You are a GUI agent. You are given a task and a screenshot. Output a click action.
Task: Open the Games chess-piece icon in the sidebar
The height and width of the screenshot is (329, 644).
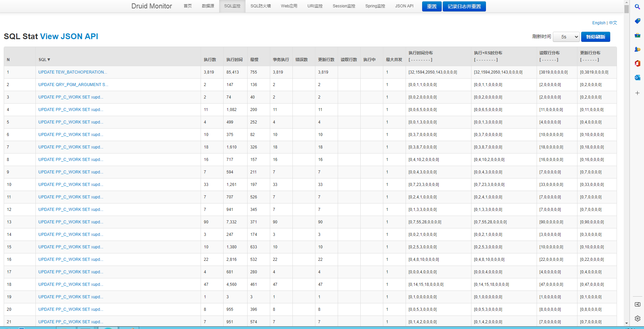pyautogui.click(x=637, y=49)
